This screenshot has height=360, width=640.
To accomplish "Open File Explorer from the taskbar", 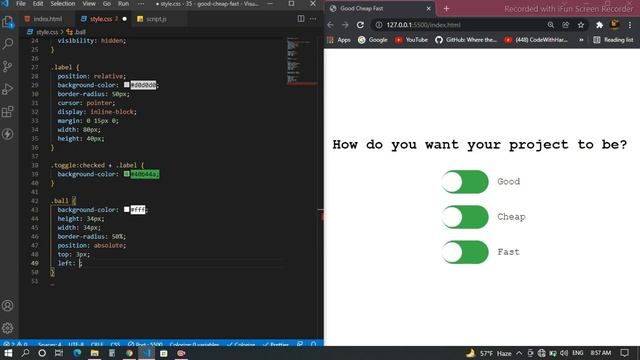I will pos(94,353).
